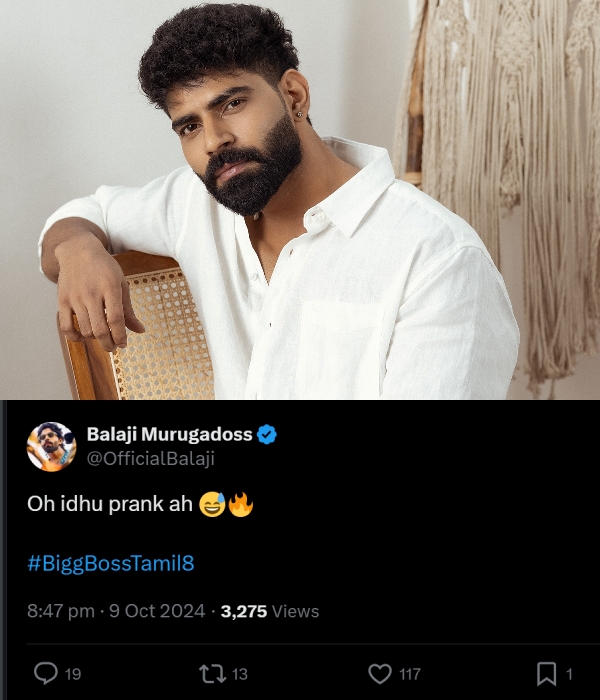This screenshot has width=600, height=700.
Task: Open the photo of the man in the white shirt
Action: 300,200
